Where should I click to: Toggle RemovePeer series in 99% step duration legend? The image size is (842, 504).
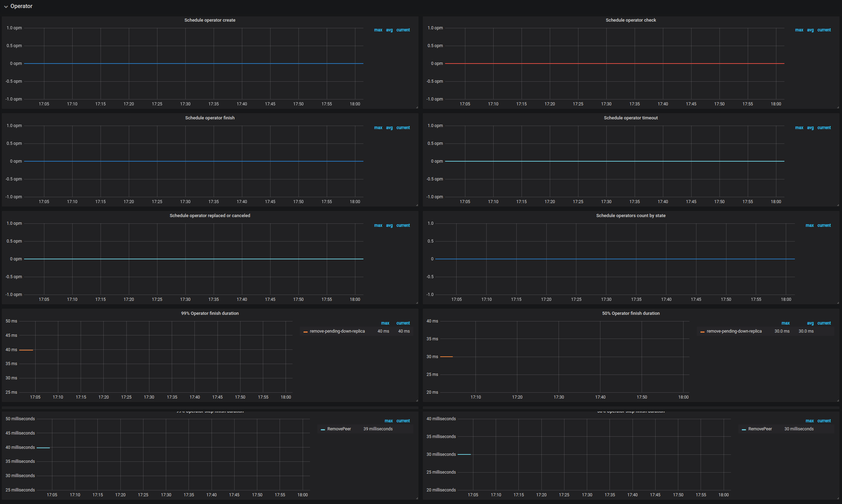pyautogui.click(x=339, y=429)
